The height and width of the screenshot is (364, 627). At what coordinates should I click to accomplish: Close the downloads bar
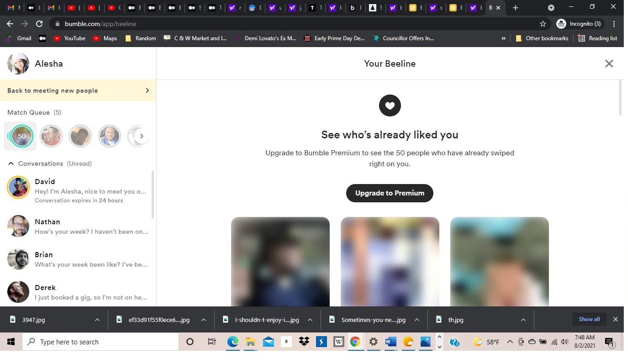pos(615,319)
